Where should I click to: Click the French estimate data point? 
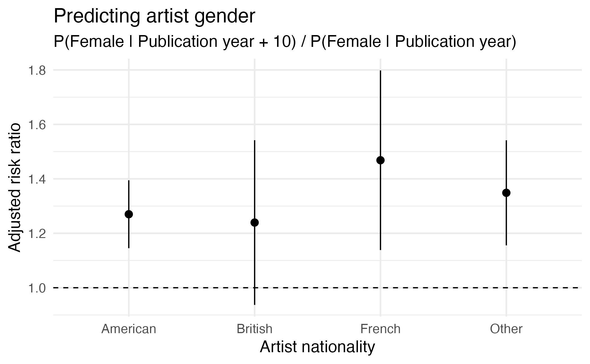tap(380, 160)
